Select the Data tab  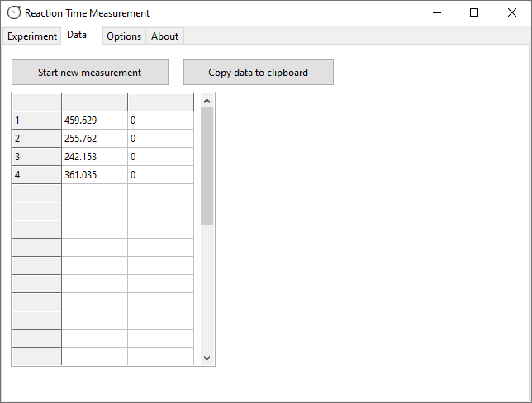pyautogui.click(x=82, y=35)
